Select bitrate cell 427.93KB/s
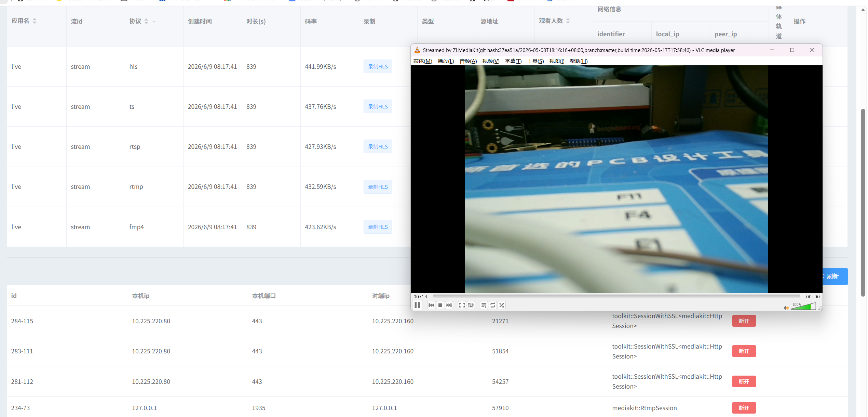The height and width of the screenshot is (417, 868). [320, 146]
